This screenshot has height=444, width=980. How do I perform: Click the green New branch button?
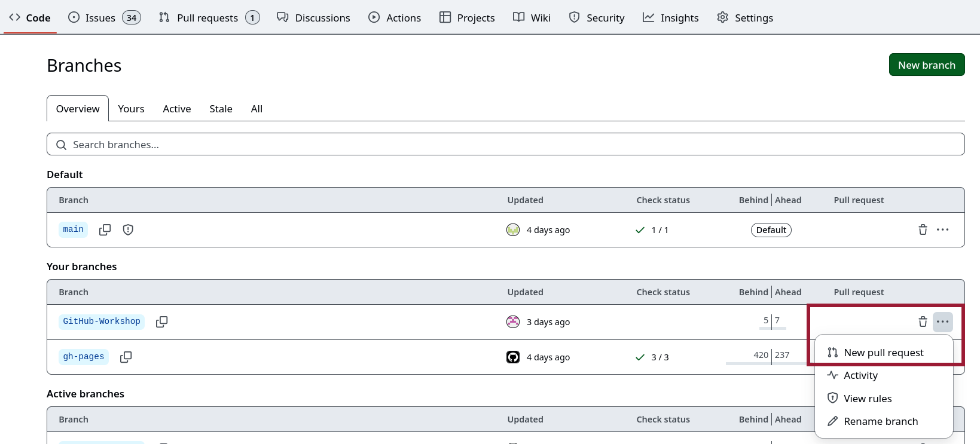point(926,65)
